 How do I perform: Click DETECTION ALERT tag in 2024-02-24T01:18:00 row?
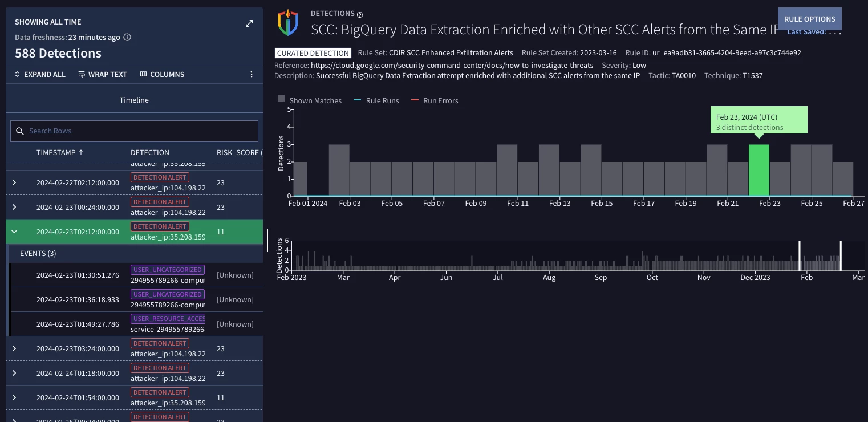(x=160, y=368)
